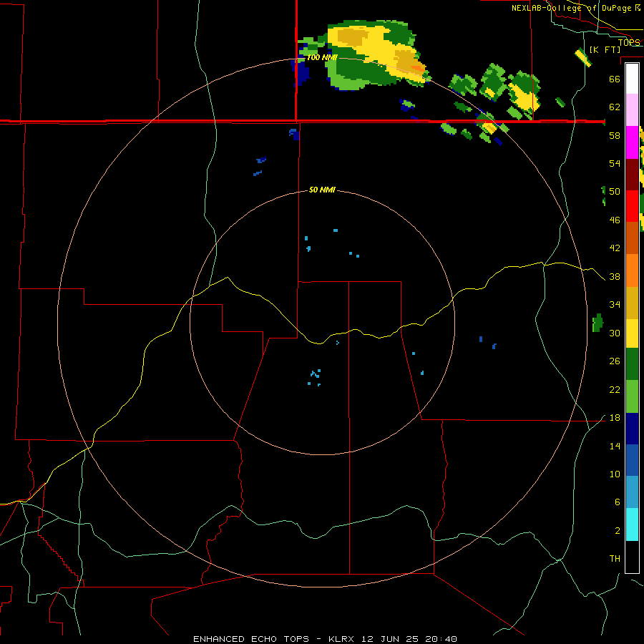This screenshot has height=644, width=644.
Task: Click the white swatch in the tops legend
Action: point(632,79)
